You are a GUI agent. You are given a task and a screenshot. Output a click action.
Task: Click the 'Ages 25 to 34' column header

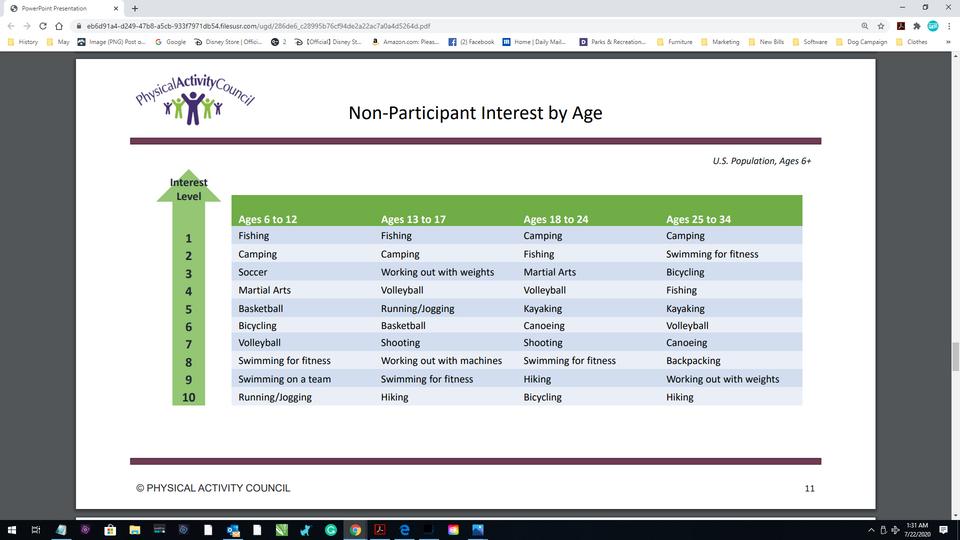(699, 219)
